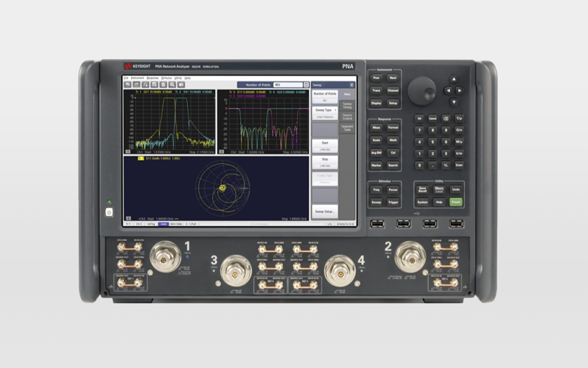588x368 pixels.
Task: Click the window 4 number label
Action: point(128,218)
